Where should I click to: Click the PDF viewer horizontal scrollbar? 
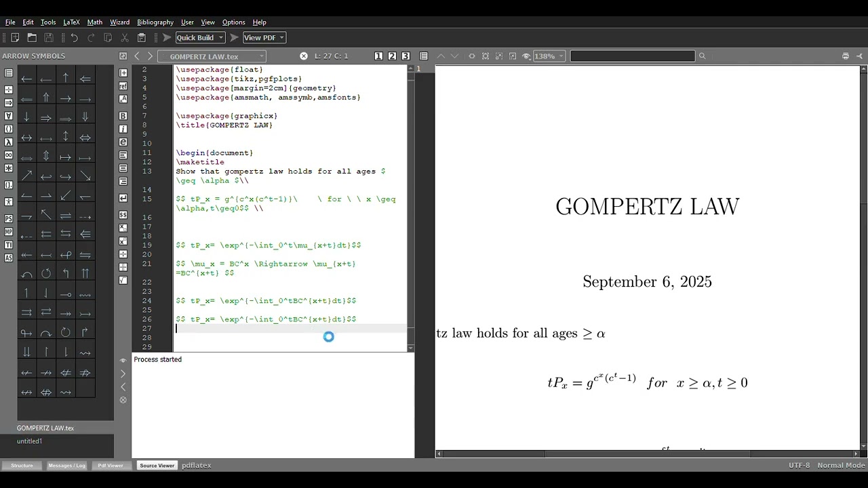[x=648, y=453]
